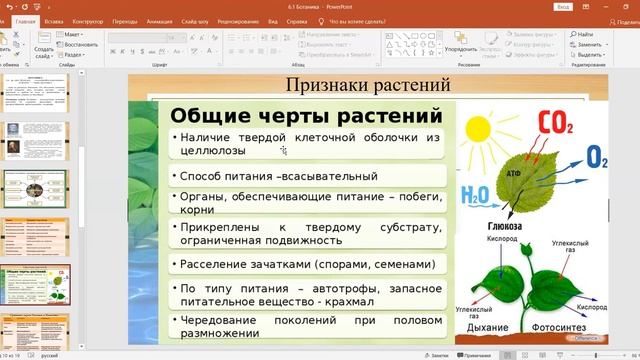This screenshot has width=640, height=360.
Task: Open the Раздел section dropdown
Action: pos(71,54)
